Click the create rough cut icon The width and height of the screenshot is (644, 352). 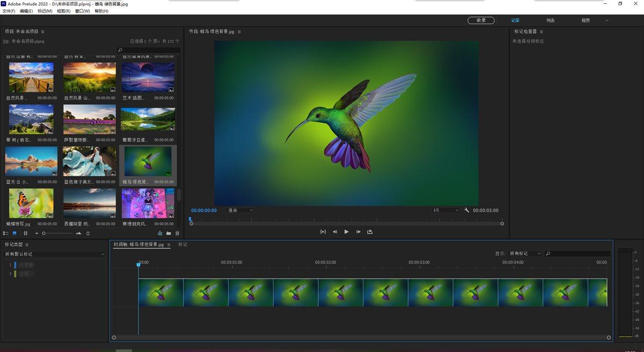point(160,233)
